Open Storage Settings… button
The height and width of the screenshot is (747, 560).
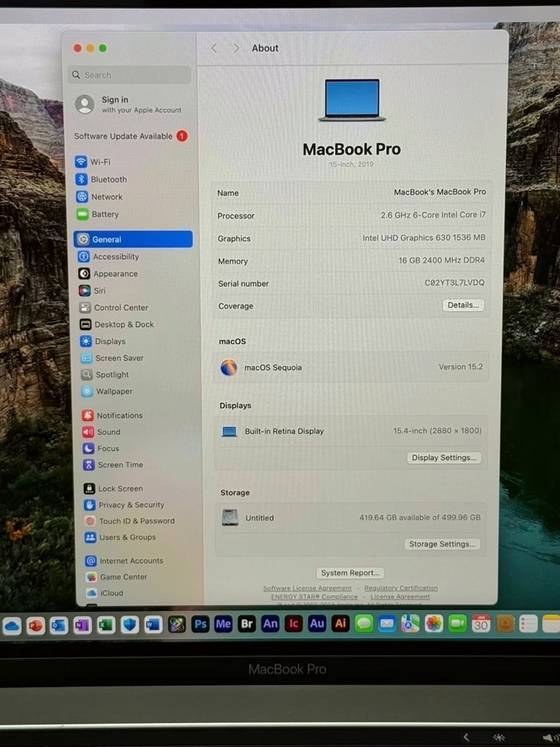point(442,544)
